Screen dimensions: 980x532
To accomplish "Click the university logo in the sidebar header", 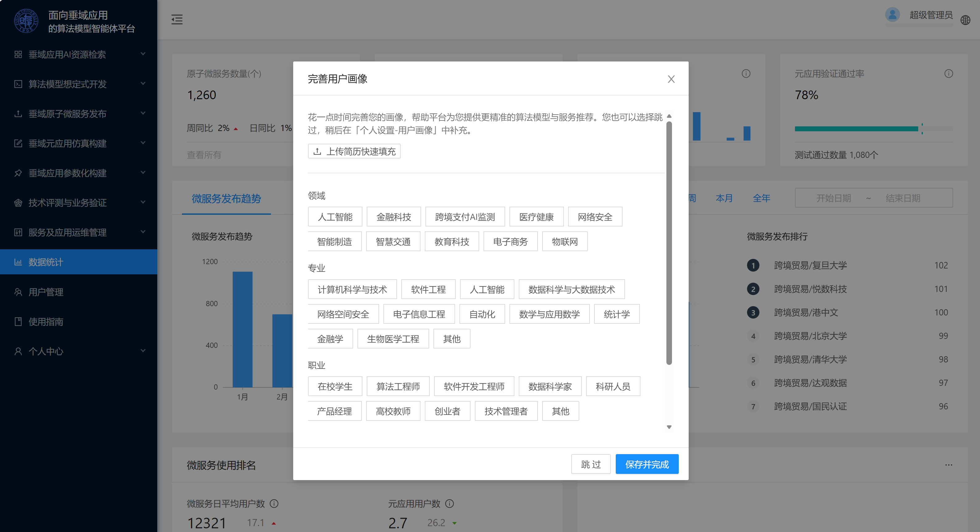I will 26,21.
